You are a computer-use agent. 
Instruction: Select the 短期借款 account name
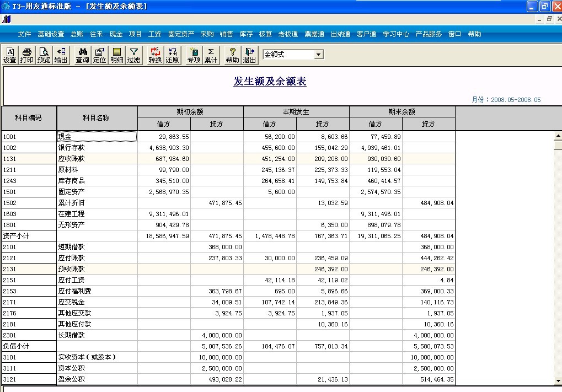pyautogui.click(x=97, y=247)
